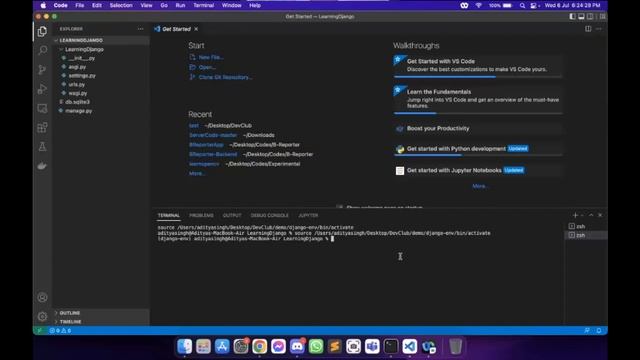This screenshot has width=640, height=360.
Task: Open the feedback icon in status bar
Action: [x=587, y=331]
